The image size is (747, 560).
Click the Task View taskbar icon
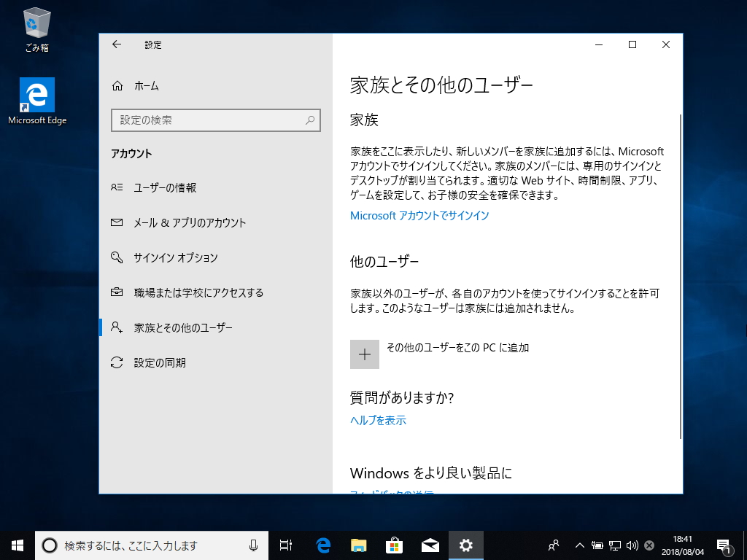285,545
